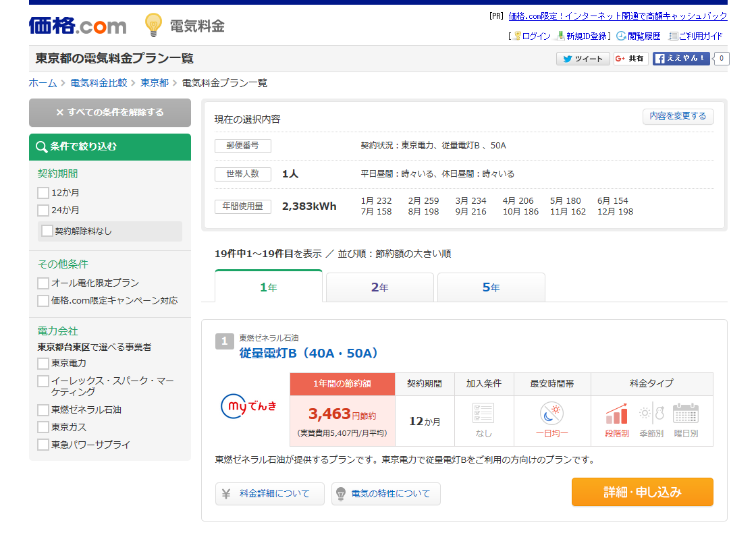The width and height of the screenshot is (756, 533).
Task: Switch to the 5年 tab
Action: [x=491, y=287]
